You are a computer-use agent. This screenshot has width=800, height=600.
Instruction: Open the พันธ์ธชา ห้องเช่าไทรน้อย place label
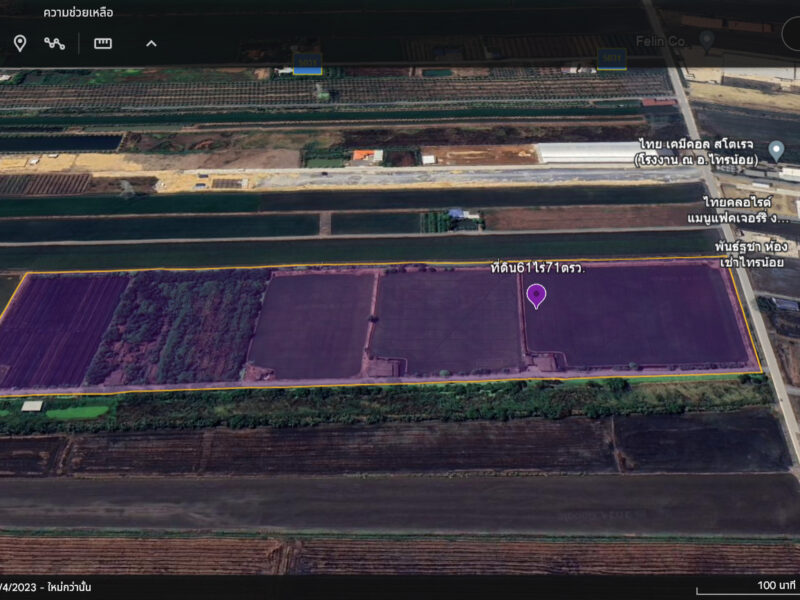tap(751, 254)
